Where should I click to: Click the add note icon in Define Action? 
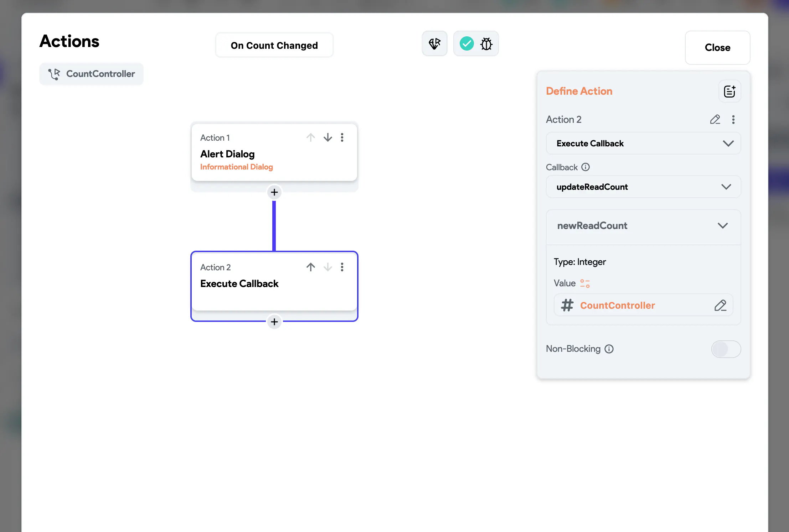729,91
